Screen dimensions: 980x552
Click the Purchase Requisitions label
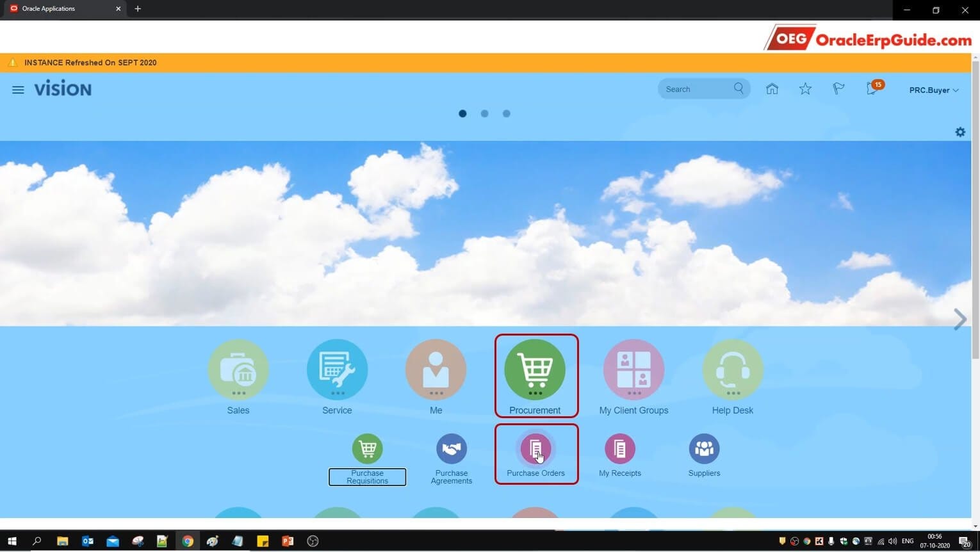tap(367, 477)
